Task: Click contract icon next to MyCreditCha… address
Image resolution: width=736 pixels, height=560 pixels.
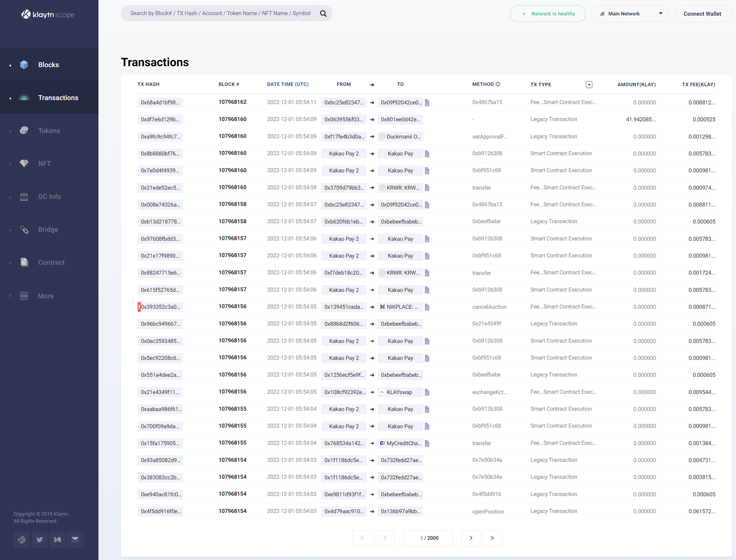Action: tap(427, 443)
